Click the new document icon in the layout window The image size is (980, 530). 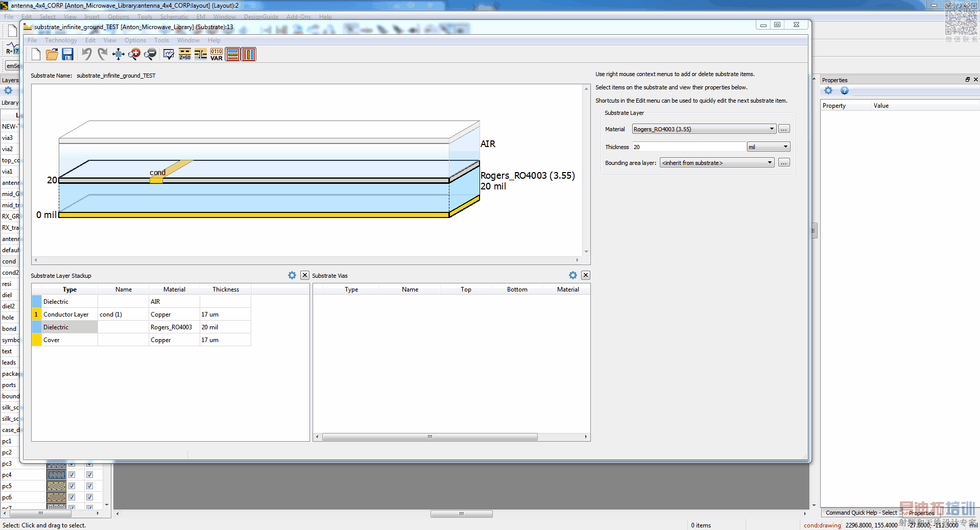[x=12, y=31]
